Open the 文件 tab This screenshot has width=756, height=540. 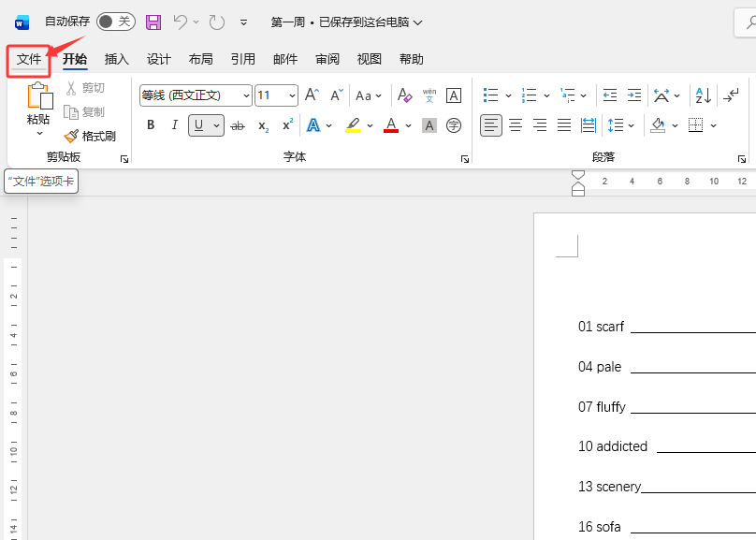pos(29,60)
